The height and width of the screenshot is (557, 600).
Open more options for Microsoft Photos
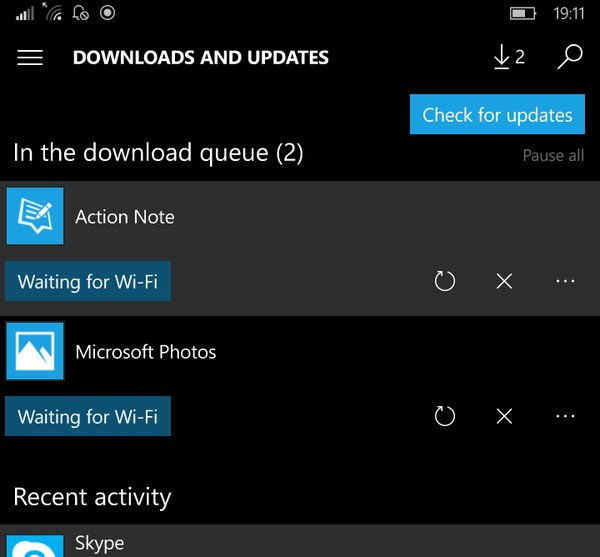click(x=565, y=416)
